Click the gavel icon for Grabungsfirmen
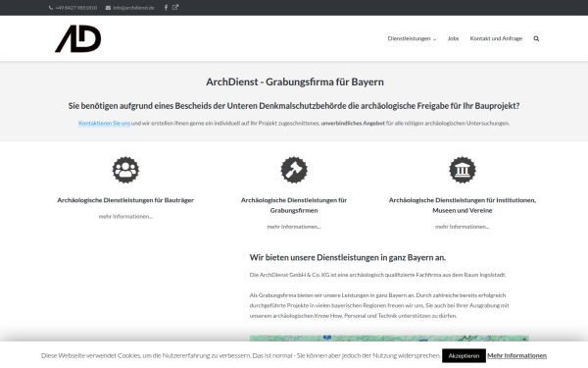The width and height of the screenshot is (588, 368). point(294,170)
